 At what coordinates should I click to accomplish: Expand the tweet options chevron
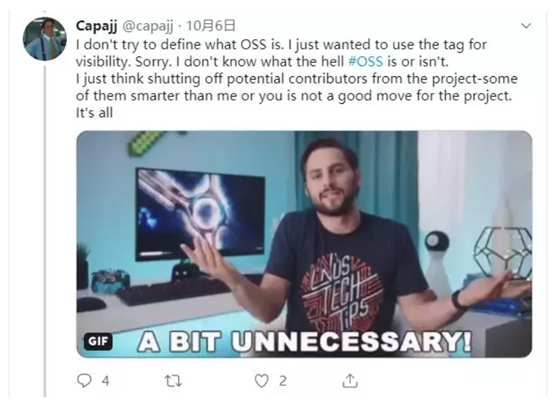coord(526,25)
